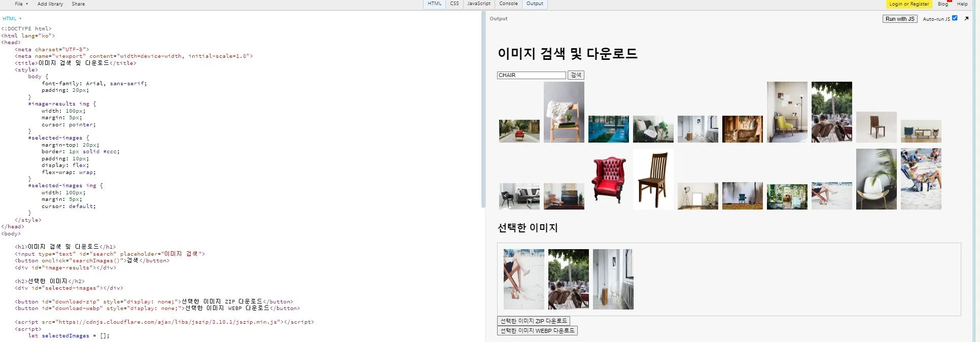Screen dimensions: 980x342
Task: Click the search field containing CHAIR
Action: point(531,75)
